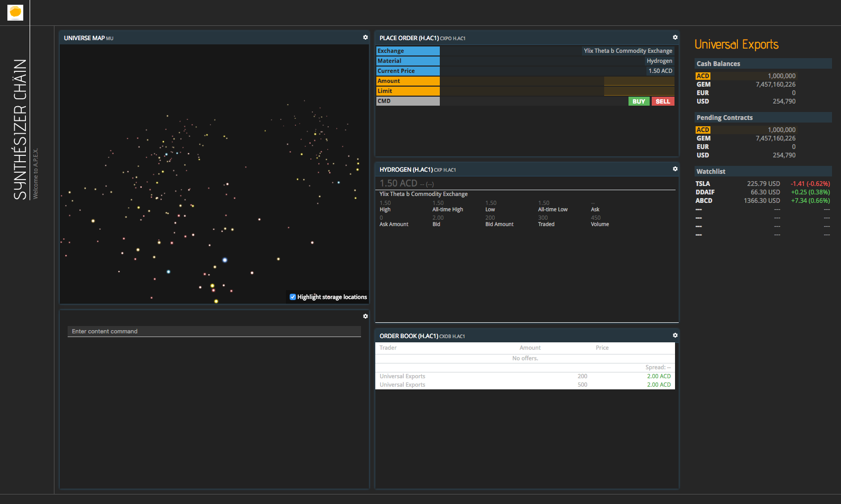Open Hydrogen price panel settings gear
The width and height of the screenshot is (841, 504).
click(x=675, y=169)
